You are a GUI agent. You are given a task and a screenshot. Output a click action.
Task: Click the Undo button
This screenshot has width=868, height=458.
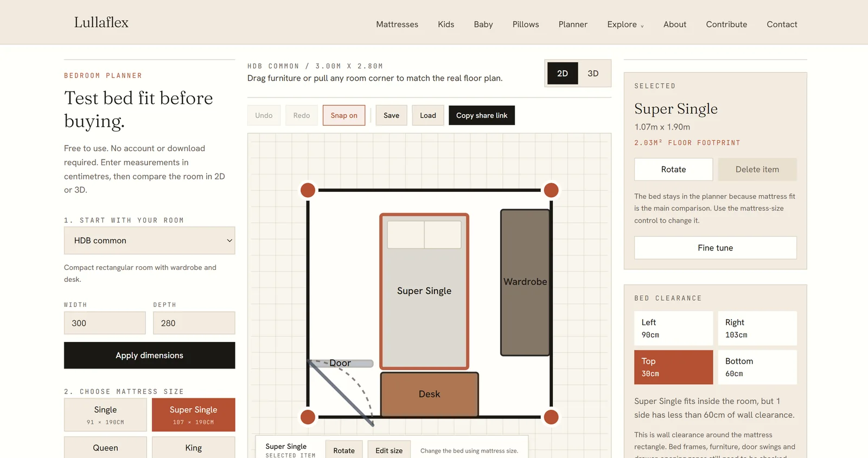[264, 115]
